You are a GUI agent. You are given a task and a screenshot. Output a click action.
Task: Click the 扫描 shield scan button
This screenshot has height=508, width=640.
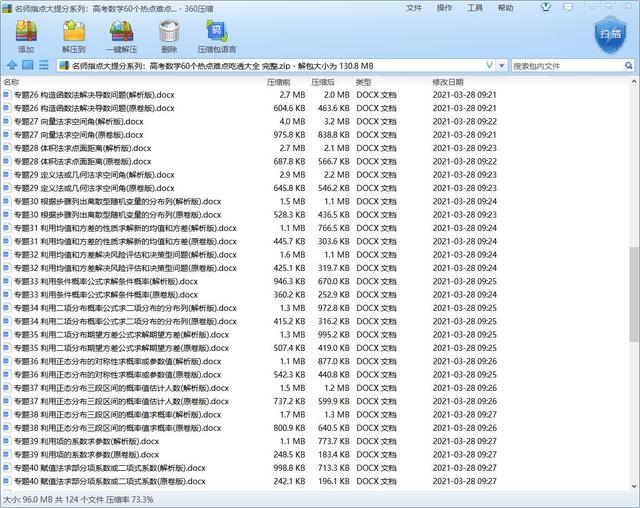click(x=610, y=35)
